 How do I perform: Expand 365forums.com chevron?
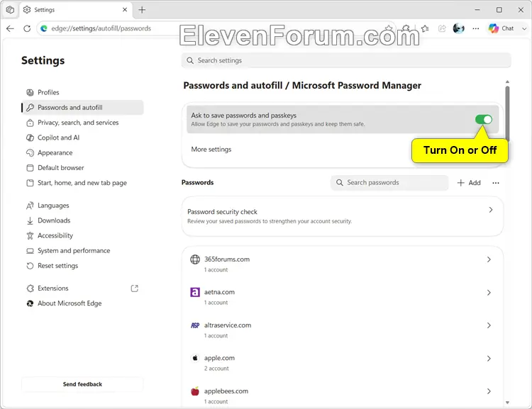(x=489, y=259)
